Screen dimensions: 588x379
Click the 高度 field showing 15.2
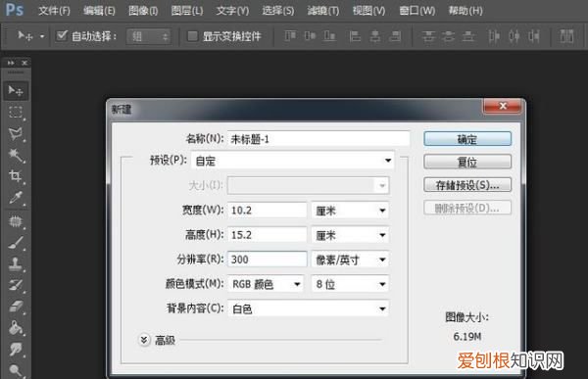point(267,235)
